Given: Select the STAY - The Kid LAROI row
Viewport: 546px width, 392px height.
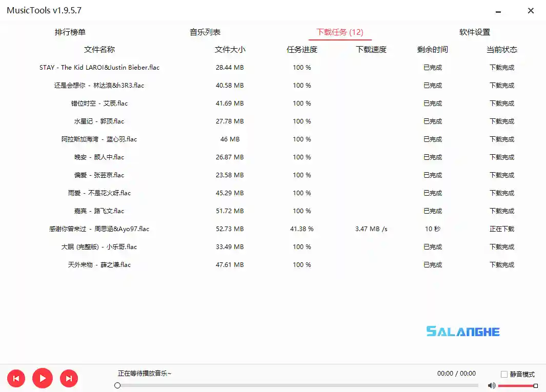Looking at the screenshot, I should pos(99,67).
